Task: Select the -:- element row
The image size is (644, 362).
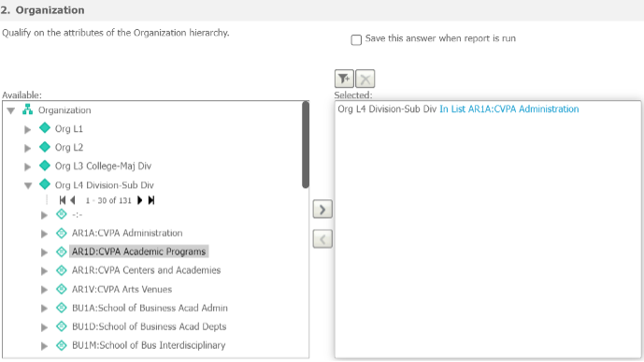Action: tap(77, 214)
